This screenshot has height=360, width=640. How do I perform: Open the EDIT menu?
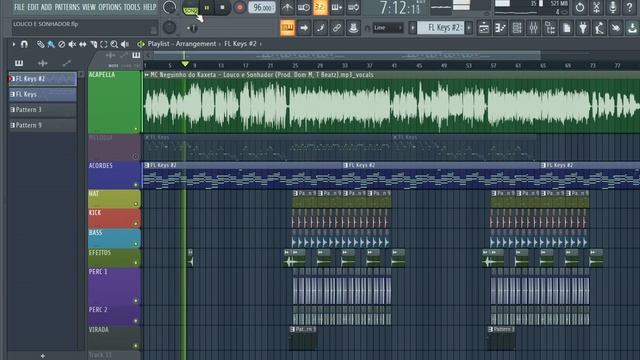pos(33,7)
